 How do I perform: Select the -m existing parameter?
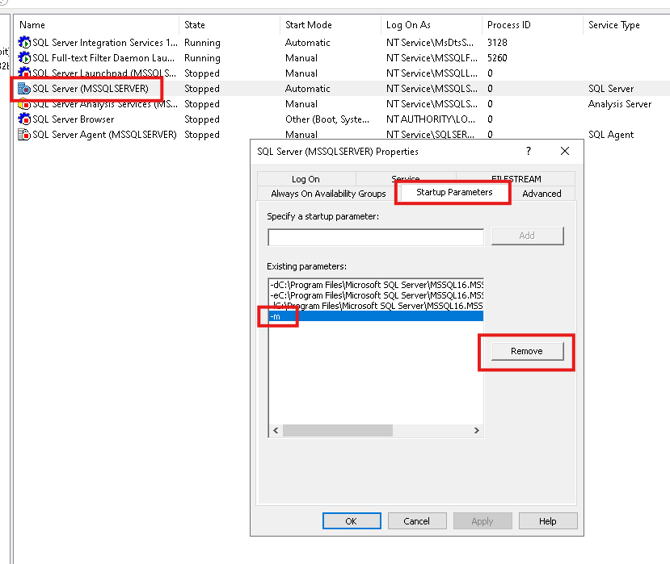point(376,316)
